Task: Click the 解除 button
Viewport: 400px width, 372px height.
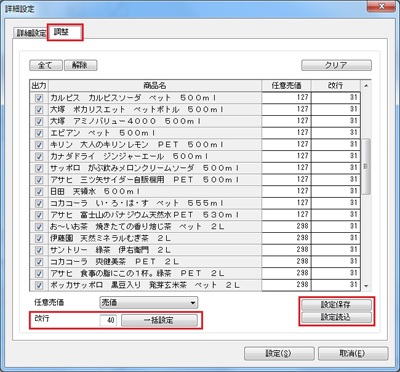Action: [x=80, y=65]
